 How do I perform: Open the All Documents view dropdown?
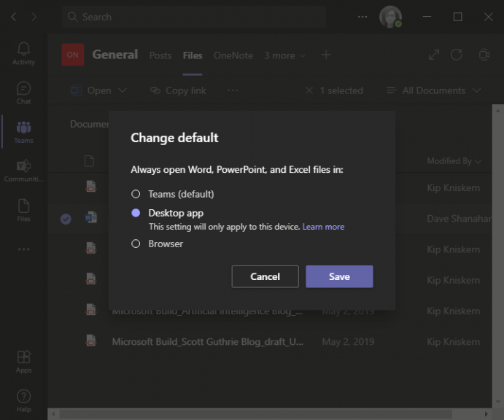433,90
